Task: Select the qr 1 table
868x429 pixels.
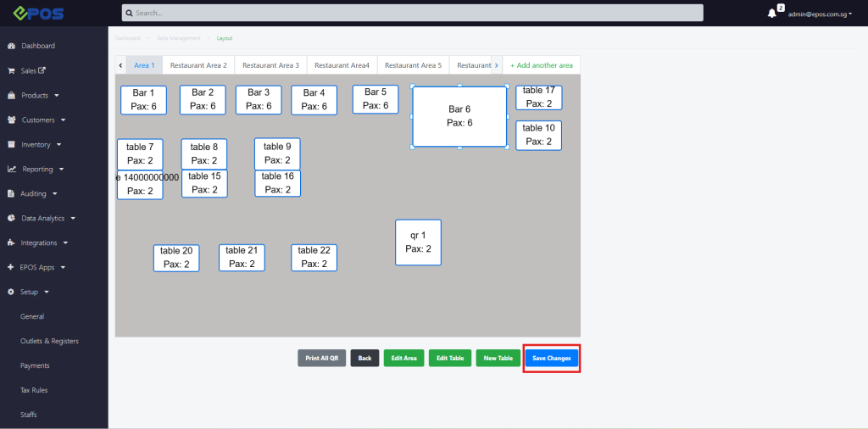Action: 418,242
